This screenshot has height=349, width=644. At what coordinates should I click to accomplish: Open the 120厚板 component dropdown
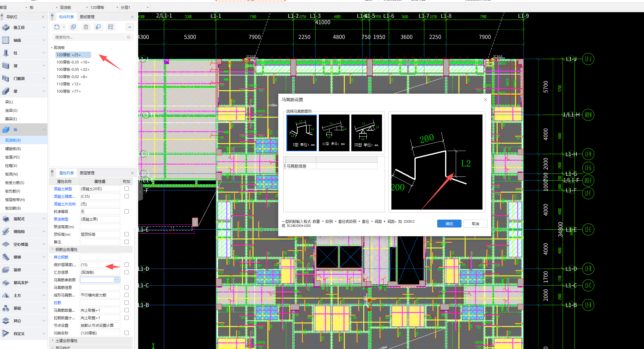click(118, 7)
